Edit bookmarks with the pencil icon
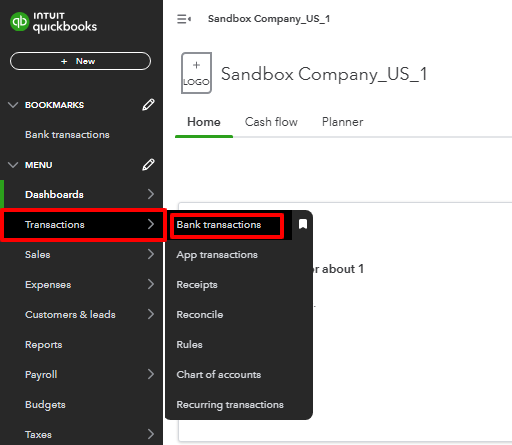The image size is (512, 445). pos(148,105)
